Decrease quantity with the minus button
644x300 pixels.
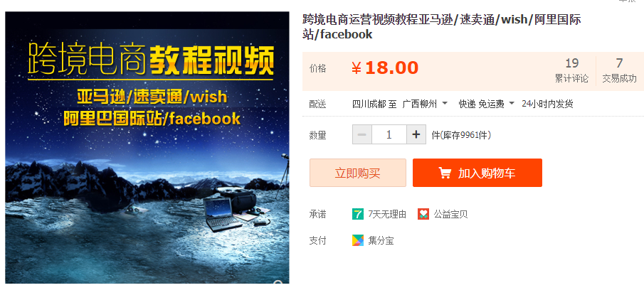click(361, 134)
